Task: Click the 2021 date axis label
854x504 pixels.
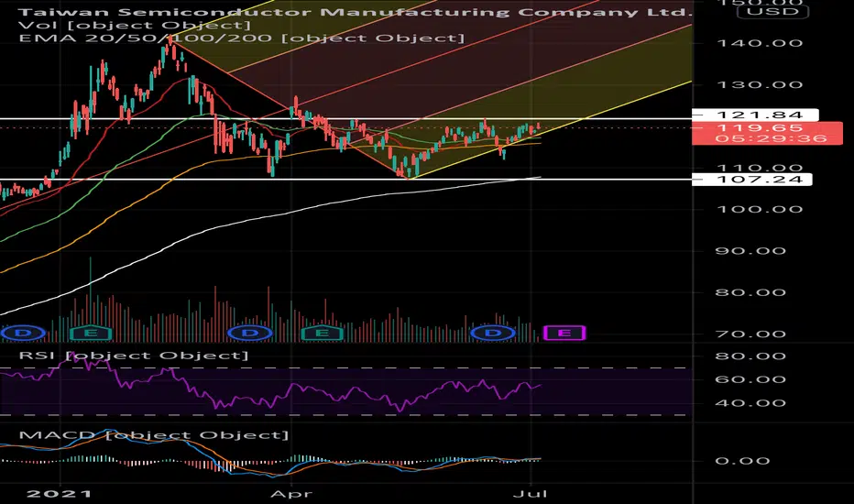Action: pyautogui.click(x=60, y=494)
